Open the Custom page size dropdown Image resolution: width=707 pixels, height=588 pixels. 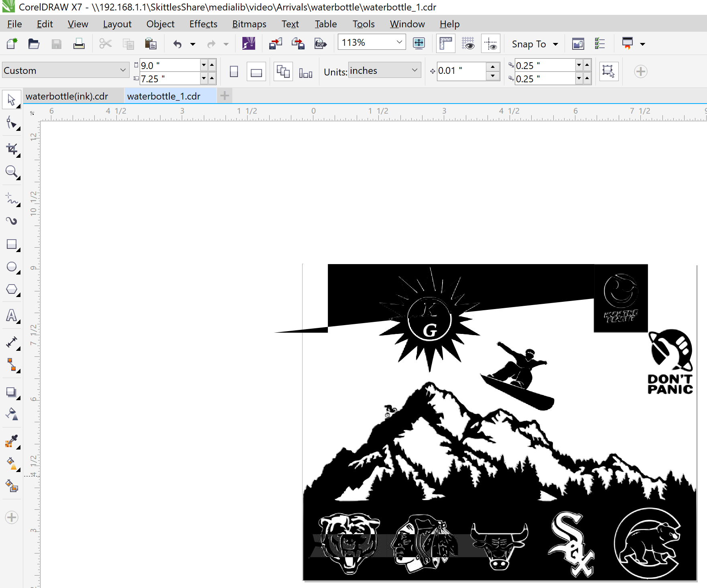pos(123,70)
